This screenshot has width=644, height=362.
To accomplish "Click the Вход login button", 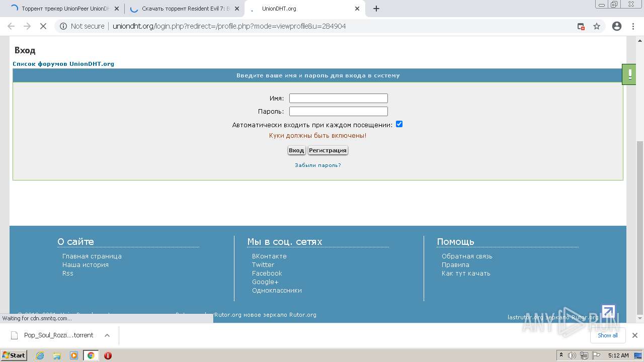I will click(296, 150).
